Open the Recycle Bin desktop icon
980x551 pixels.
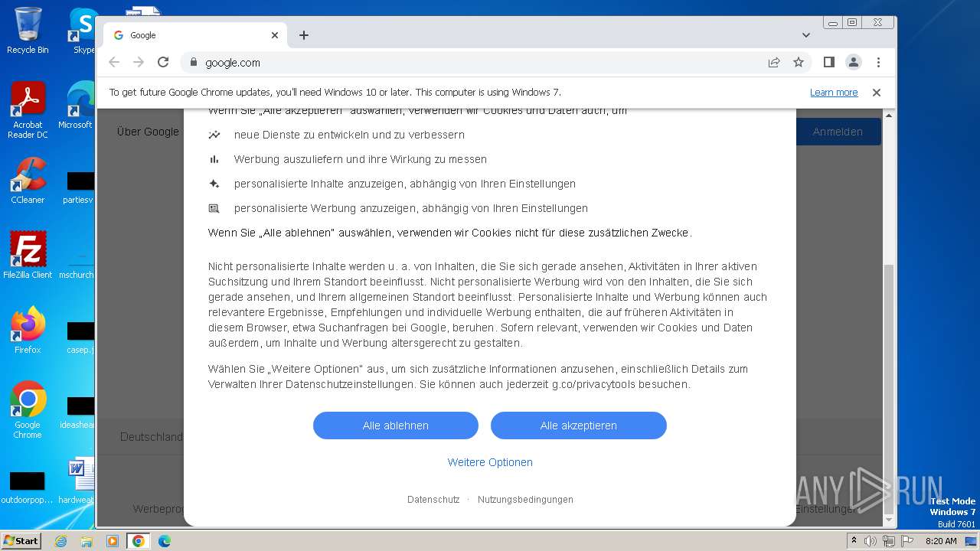(x=28, y=31)
